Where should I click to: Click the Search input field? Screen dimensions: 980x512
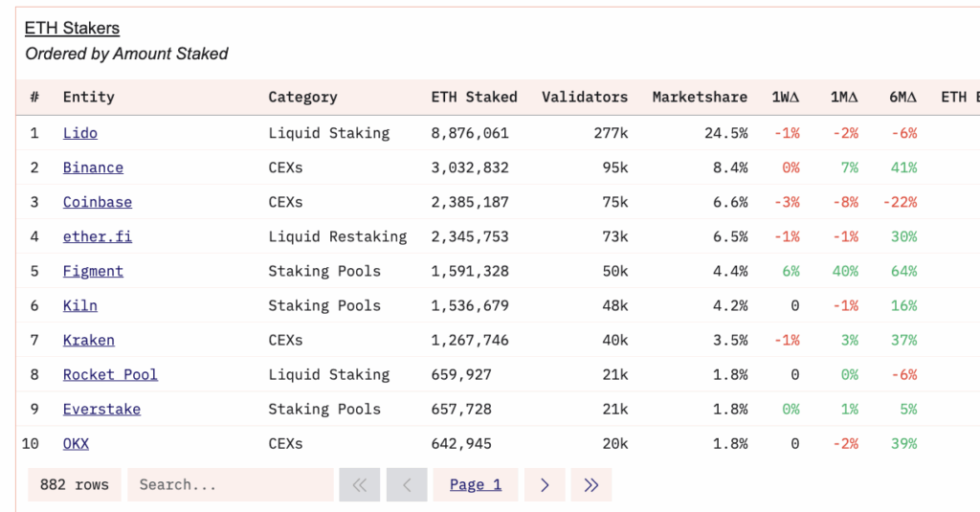pyautogui.click(x=231, y=484)
